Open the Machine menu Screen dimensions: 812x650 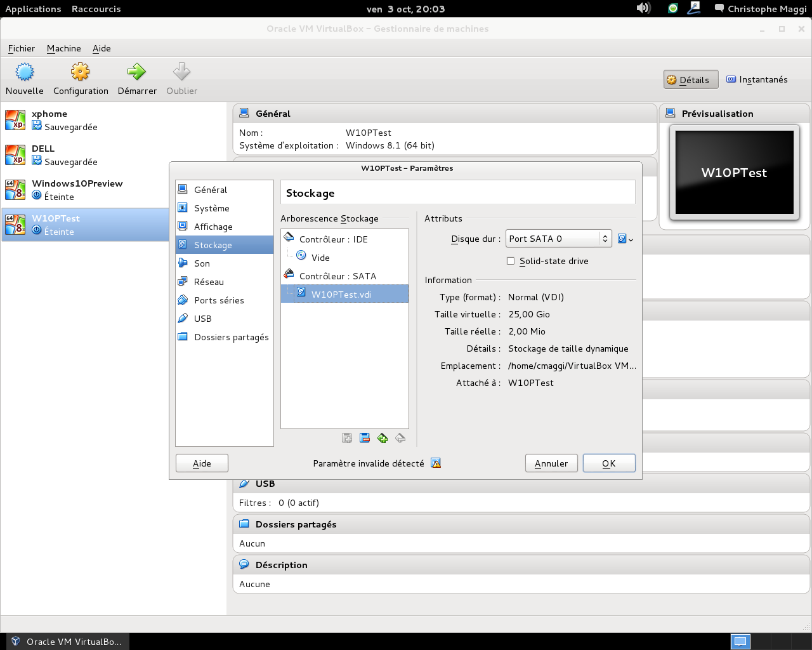(64, 48)
